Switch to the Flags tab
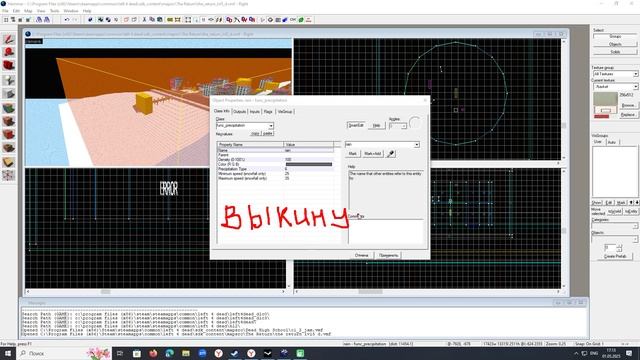The height and width of the screenshot is (360, 640). coord(268,111)
